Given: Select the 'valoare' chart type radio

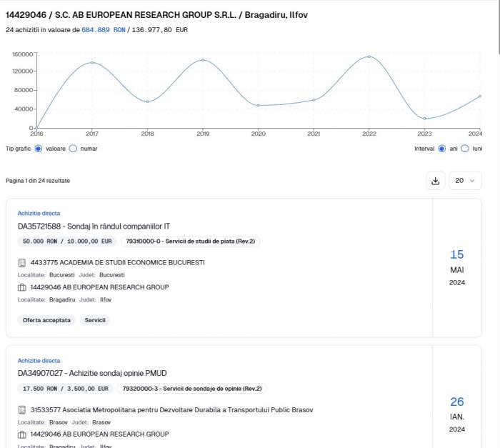Looking at the screenshot, I should pyautogui.click(x=39, y=149).
